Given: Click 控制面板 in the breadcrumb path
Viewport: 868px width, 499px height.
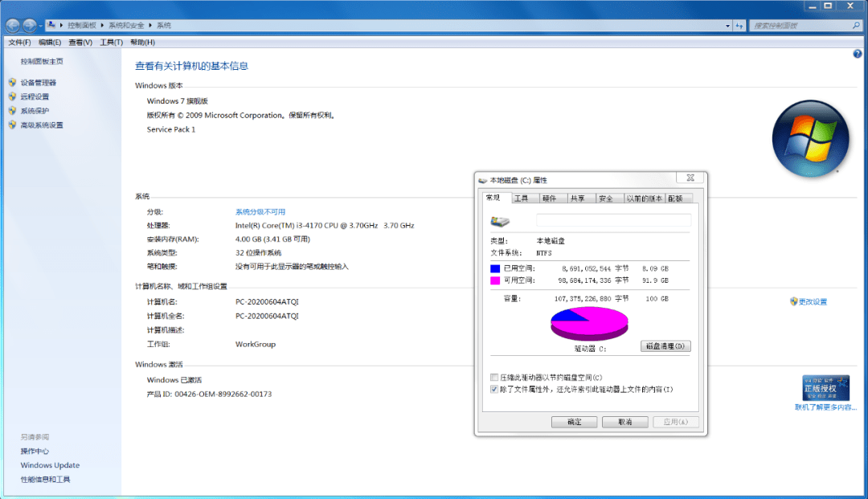Looking at the screenshot, I should click(82, 26).
